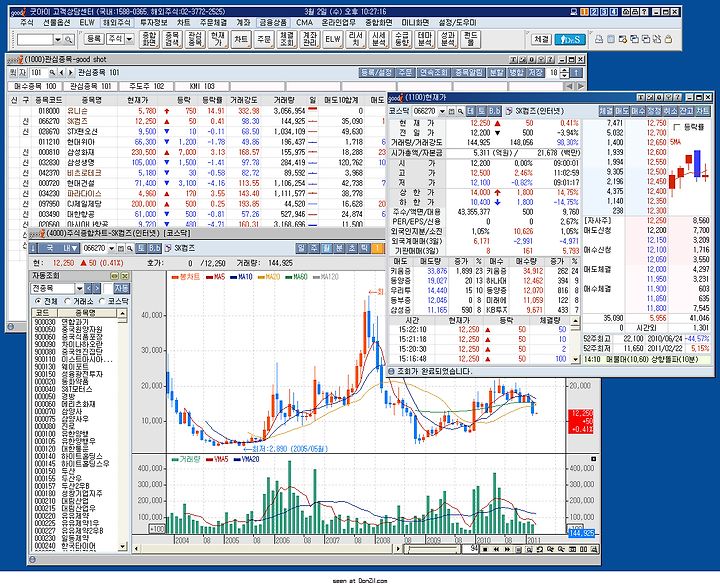Open the 선물옵션 menu
The height and width of the screenshot is (588, 720).
coord(56,22)
